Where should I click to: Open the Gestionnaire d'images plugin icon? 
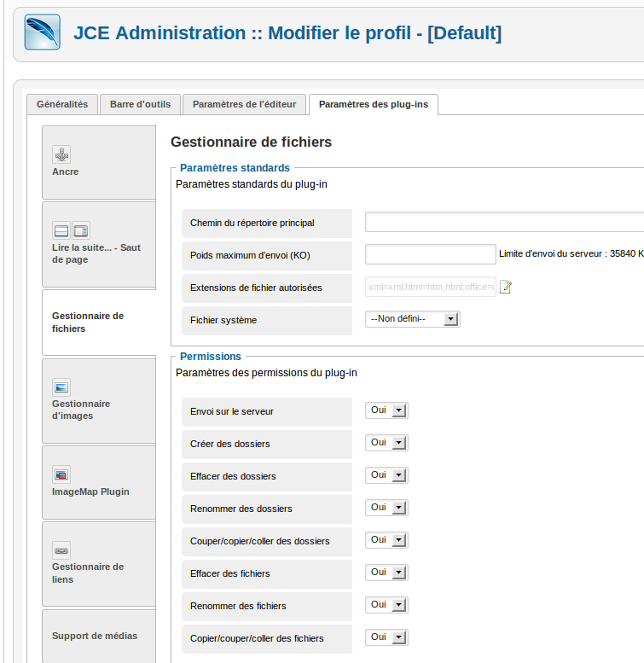pyautogui.click(x=61, y=387)
